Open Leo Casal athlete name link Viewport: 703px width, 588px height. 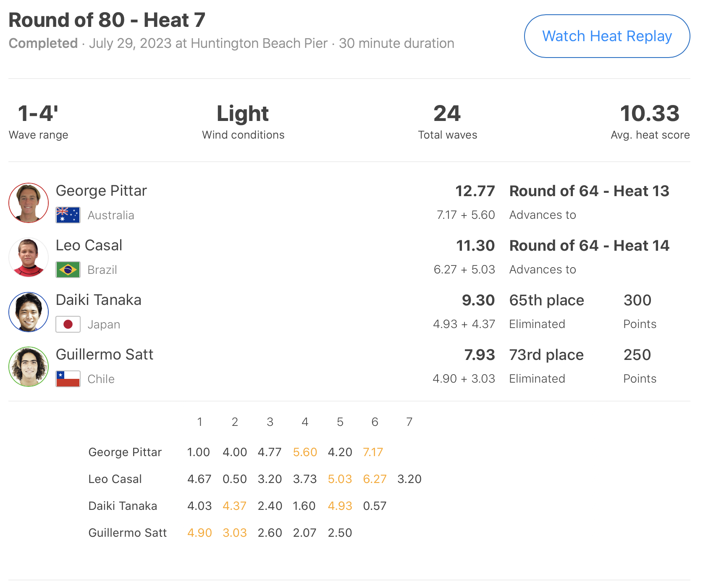89,245
